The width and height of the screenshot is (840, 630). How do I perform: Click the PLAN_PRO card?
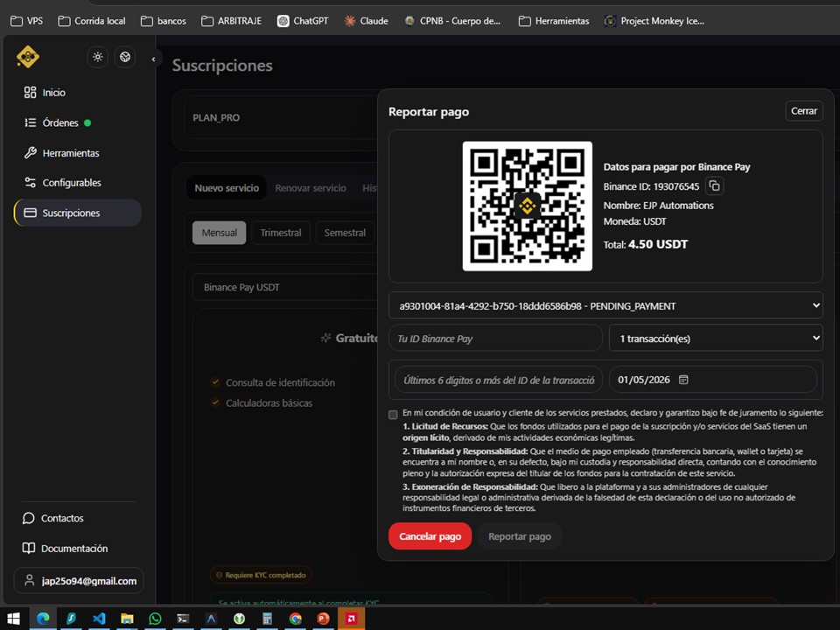281,118
